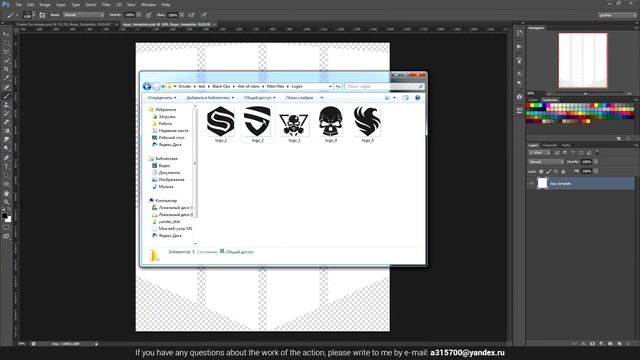640x360 pixels.
Task: Click the Black Ops breadcrumb in the address bar
Action: click(x=221, y=87)
